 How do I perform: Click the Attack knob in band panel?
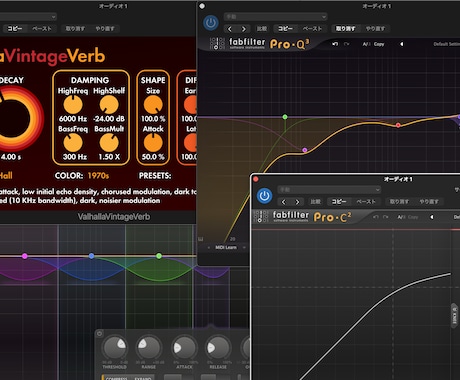point(184,348)
